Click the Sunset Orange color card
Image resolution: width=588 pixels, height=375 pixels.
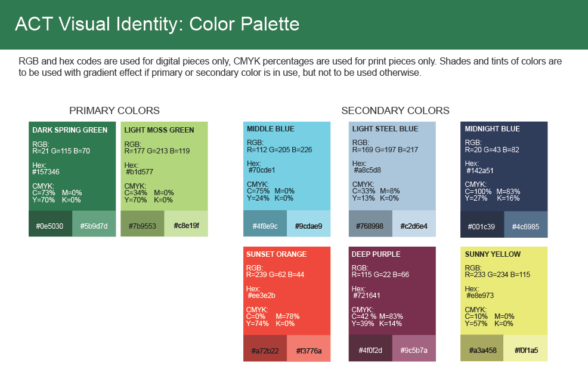click(287, 290)
